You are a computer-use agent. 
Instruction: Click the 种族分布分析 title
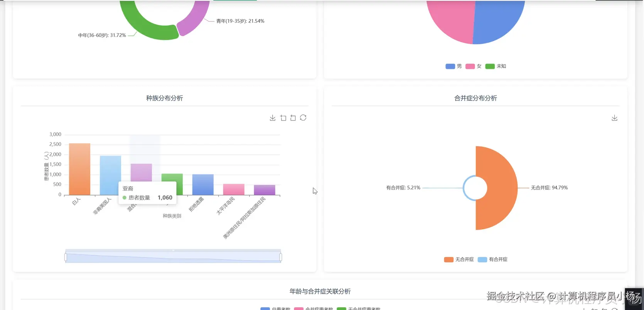165,98
